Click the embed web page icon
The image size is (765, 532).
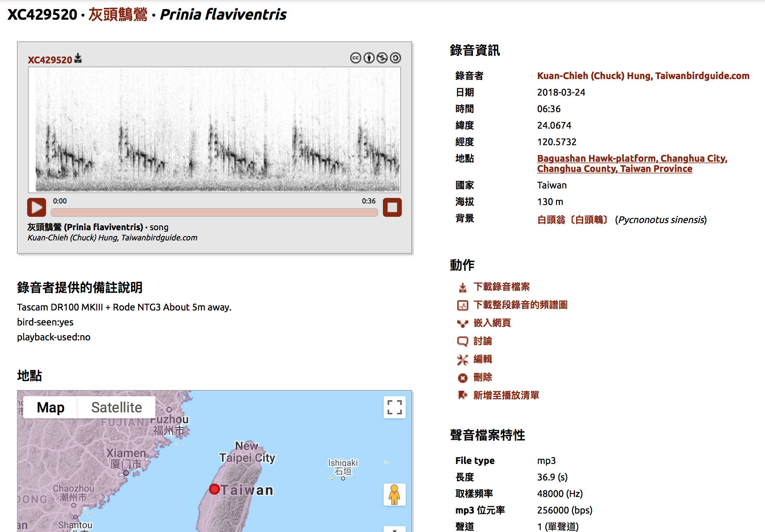coord(463,323)
